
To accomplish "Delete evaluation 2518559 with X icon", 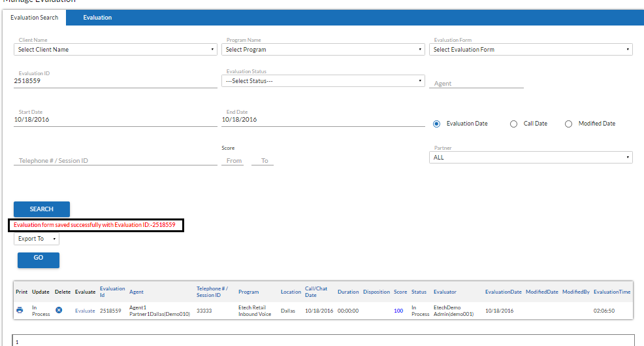I will click(59, 310).
